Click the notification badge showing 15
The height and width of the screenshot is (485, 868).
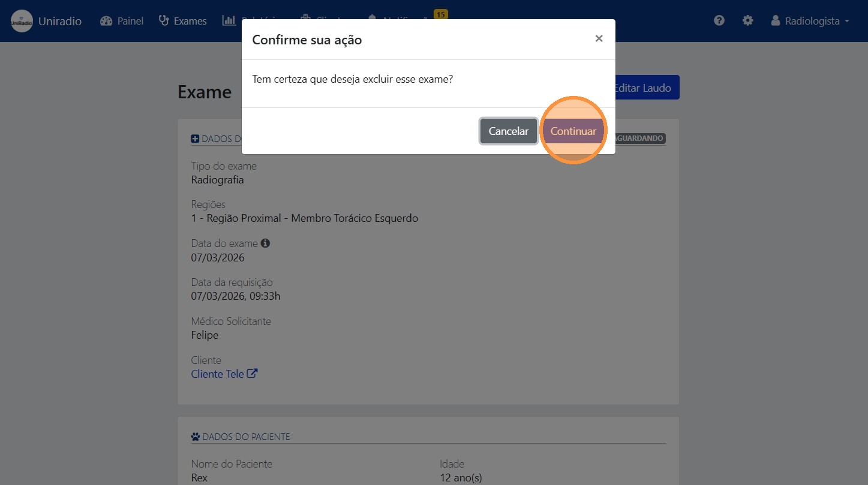tap(440, 13)
